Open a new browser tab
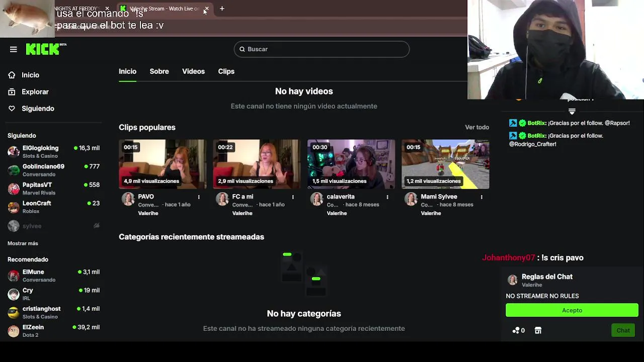The width and height of the screenshot is (644, 362). coord(222,9)
